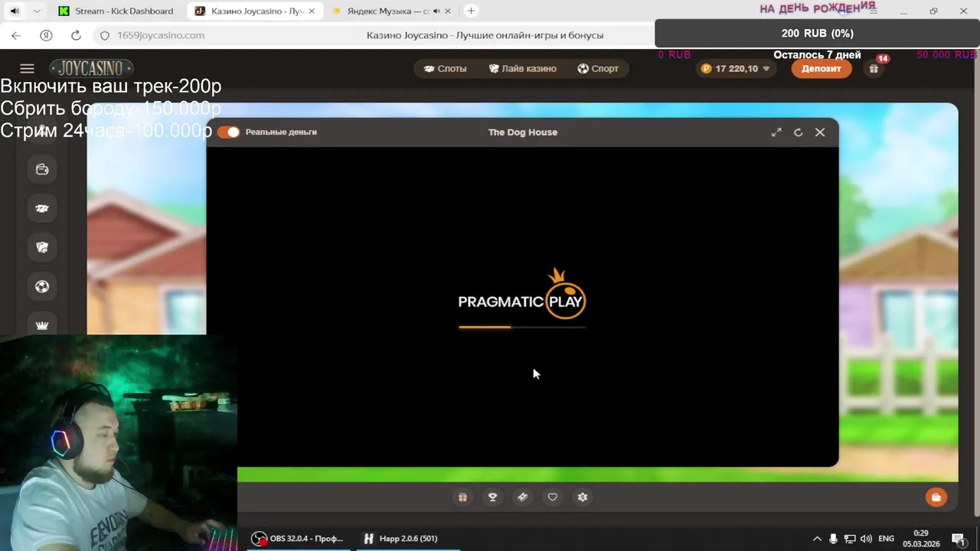This screenshot has width=980, height=551.
Task: Open the Live casino menu item
Action: click(x=522, y=69)
